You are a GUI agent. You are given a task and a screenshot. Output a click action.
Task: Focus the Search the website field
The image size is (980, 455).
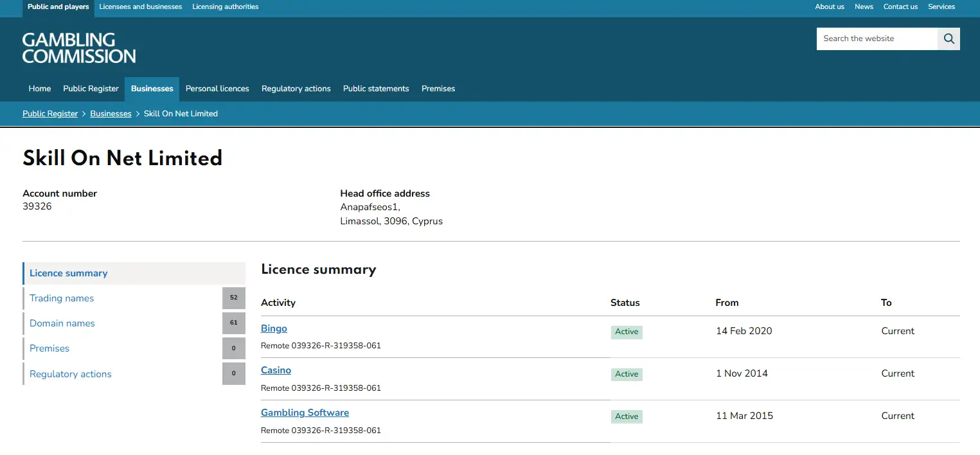coord(877,39)
